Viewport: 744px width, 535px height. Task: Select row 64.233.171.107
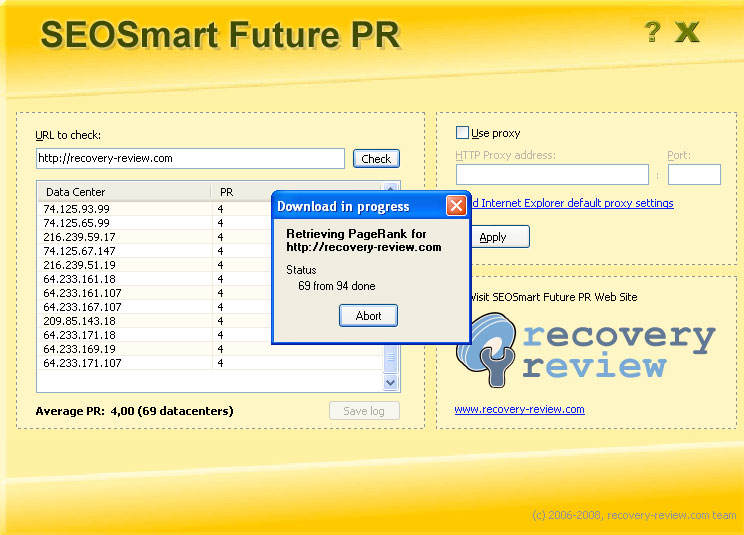[x=210, y=363]
